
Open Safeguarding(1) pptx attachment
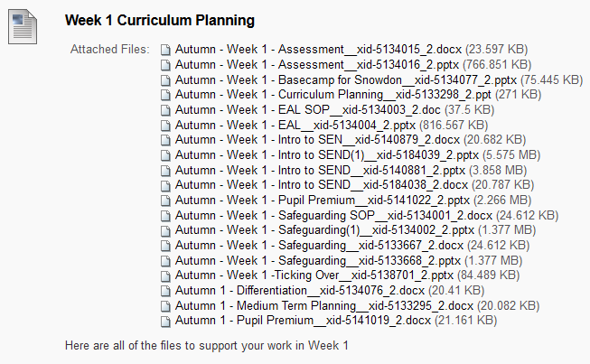(x=324, y=229)
